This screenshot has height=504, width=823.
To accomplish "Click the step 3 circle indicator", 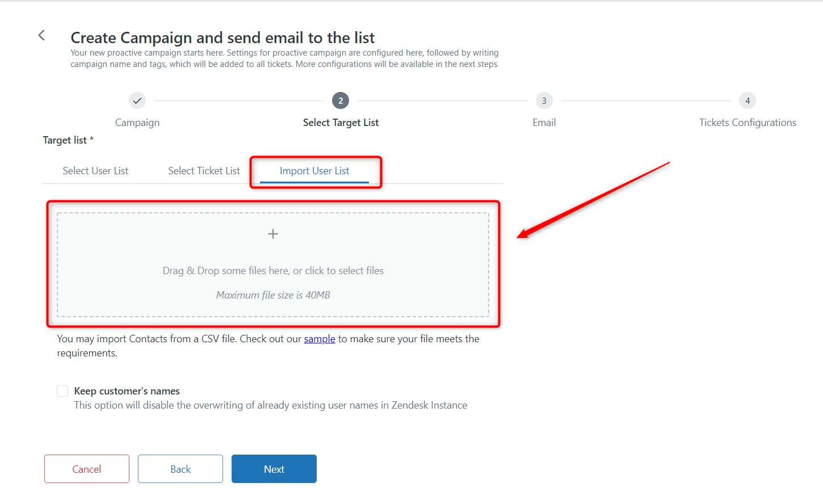I will pos(544,100).
